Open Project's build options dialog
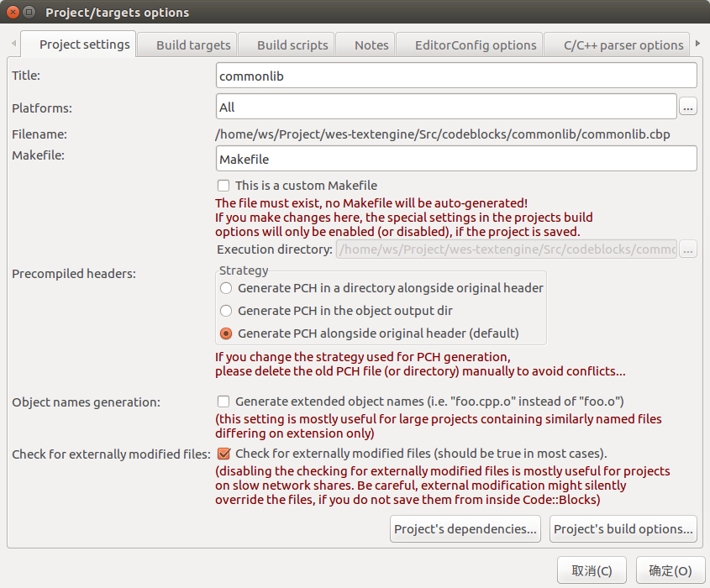The height and width of the screenshot is (588, 710). (623, 528)
